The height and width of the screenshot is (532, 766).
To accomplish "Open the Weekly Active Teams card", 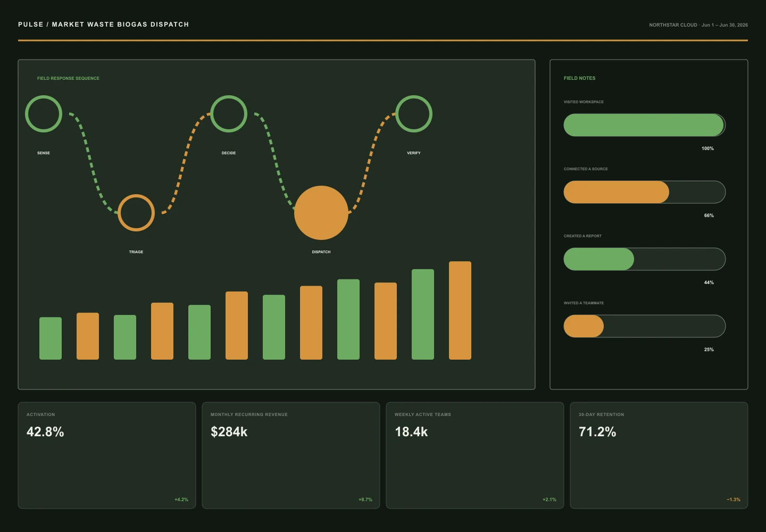I will [475, 455].
